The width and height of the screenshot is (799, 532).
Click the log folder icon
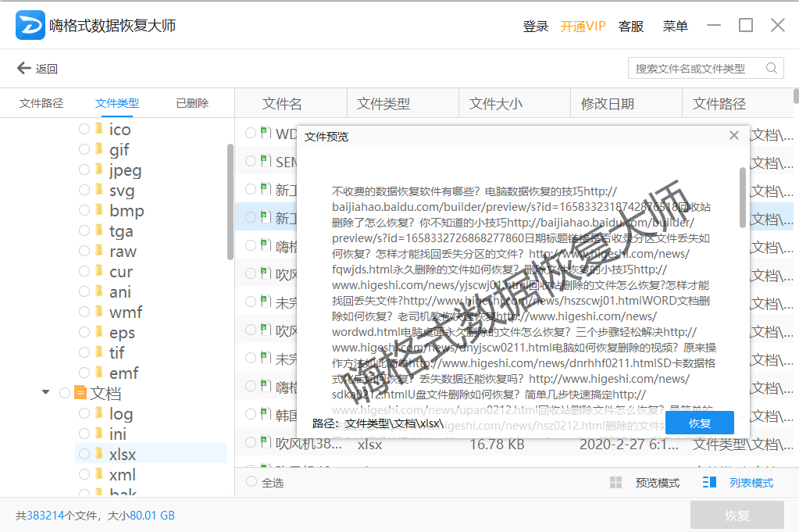tap(99, 412)
